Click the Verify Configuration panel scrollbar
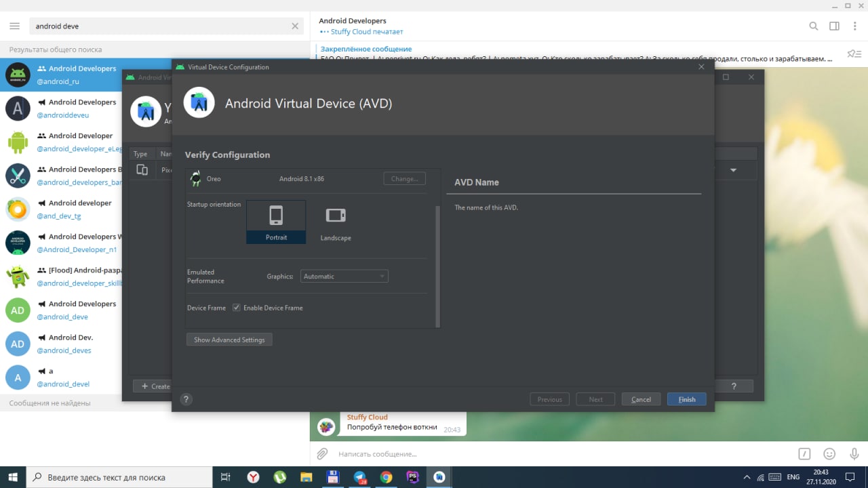Viewport: 868px width, 488px height. 437,266
